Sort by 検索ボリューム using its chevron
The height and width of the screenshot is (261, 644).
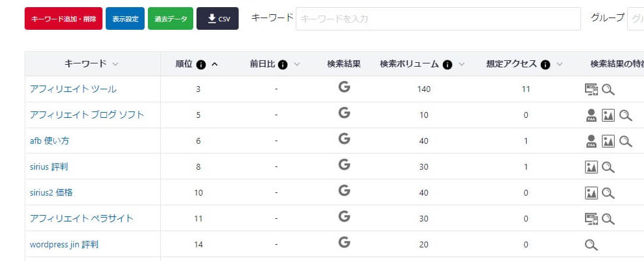pyautogui.click(x=462, y=64)
